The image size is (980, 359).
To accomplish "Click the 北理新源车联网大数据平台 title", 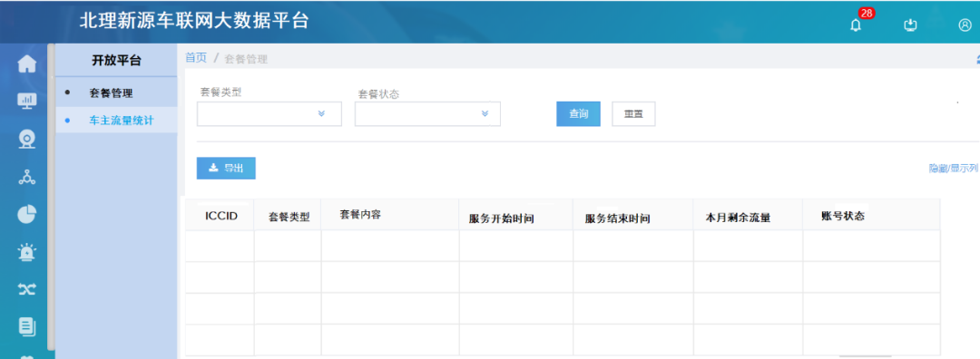I will point(194,21).
